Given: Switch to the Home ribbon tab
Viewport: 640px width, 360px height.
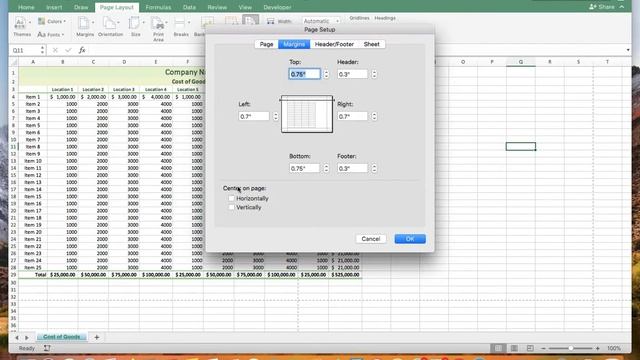Looking at the screenshot, I should [x=26, y=7].
